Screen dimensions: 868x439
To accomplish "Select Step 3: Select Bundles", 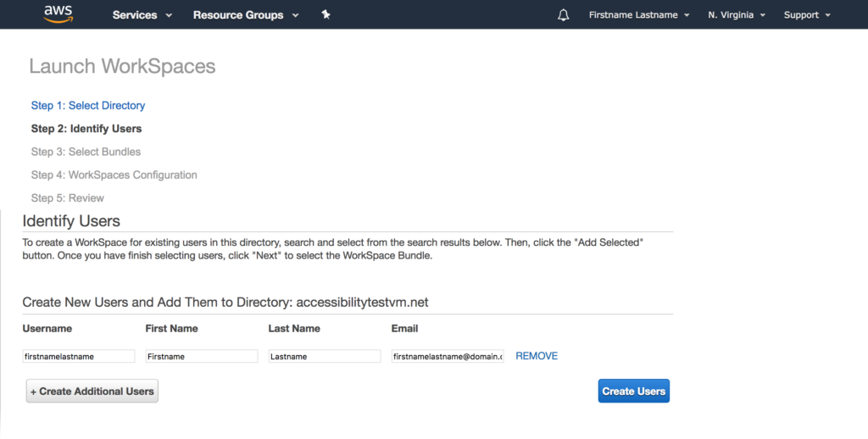I will pyautogui.click(x=86, y=152).
